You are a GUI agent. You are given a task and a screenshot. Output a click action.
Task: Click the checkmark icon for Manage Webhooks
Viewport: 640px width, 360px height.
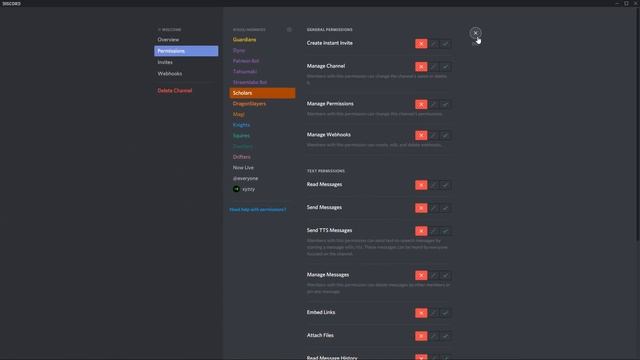click(445, 135)
